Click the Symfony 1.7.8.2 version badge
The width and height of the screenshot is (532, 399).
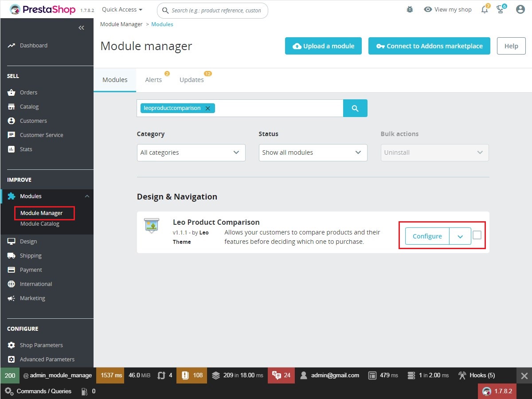tap(497, 391)
